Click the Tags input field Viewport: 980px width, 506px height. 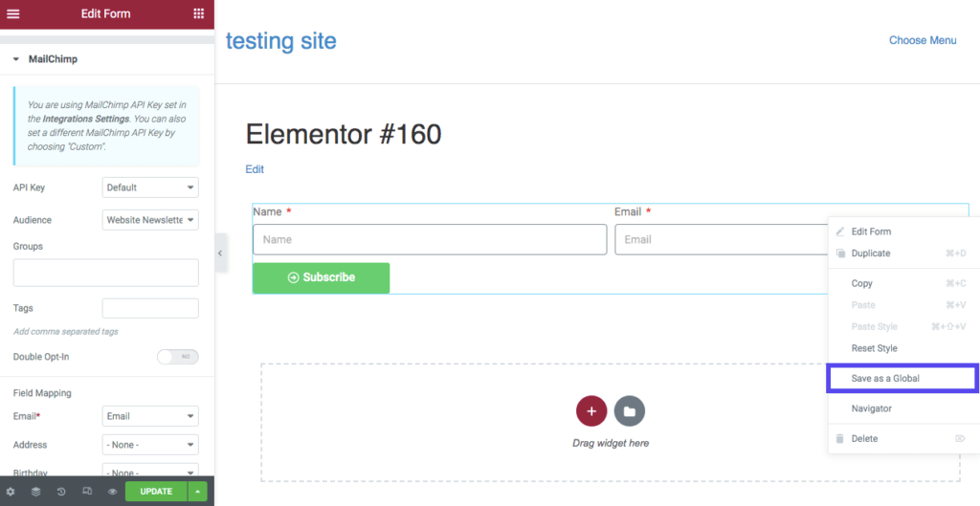(x=150, y=308)
